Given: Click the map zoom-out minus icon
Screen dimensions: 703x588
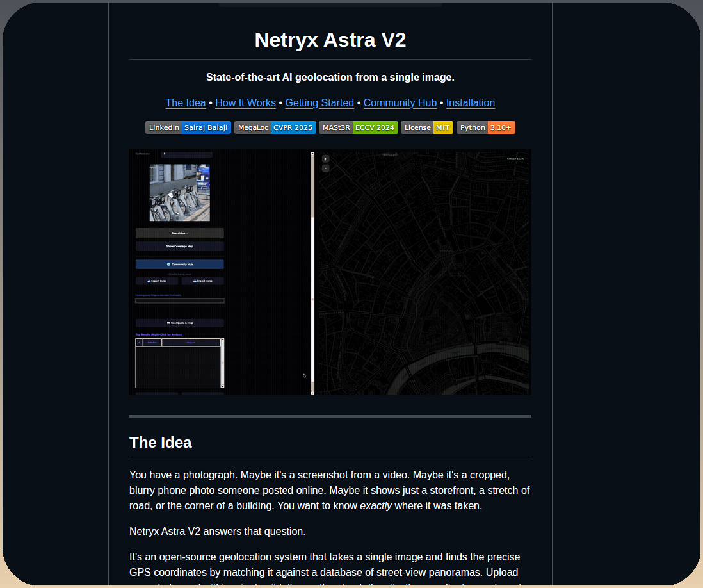Looking at the screenshot, I should pyautogui.click(x=325, y=168).
